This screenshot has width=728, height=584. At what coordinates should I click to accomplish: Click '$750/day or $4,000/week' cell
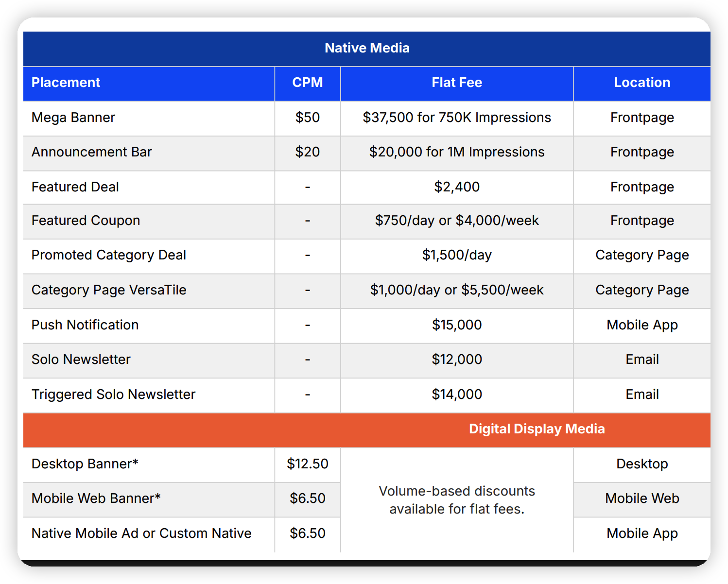coord(457,221)
